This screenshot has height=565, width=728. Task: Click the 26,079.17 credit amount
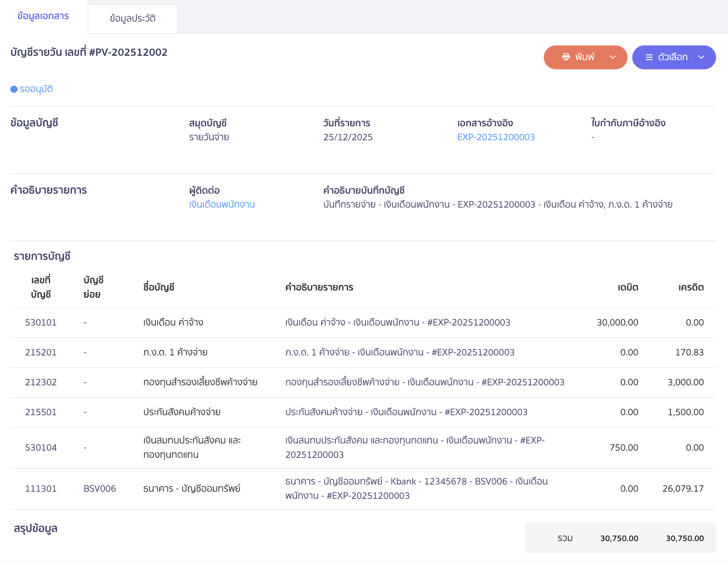683,488
